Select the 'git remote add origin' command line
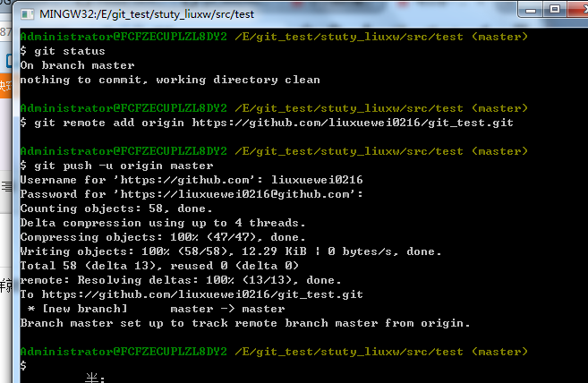 click(267, 123)
